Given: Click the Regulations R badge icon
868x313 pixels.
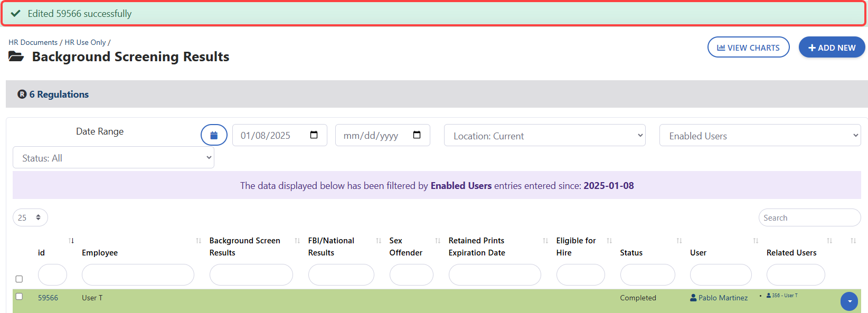Looking at the screenshot, I should [22, 94].
